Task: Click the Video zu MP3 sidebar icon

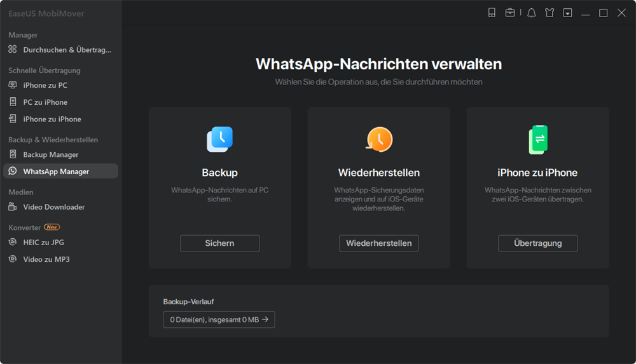Action: pos(13,259)
